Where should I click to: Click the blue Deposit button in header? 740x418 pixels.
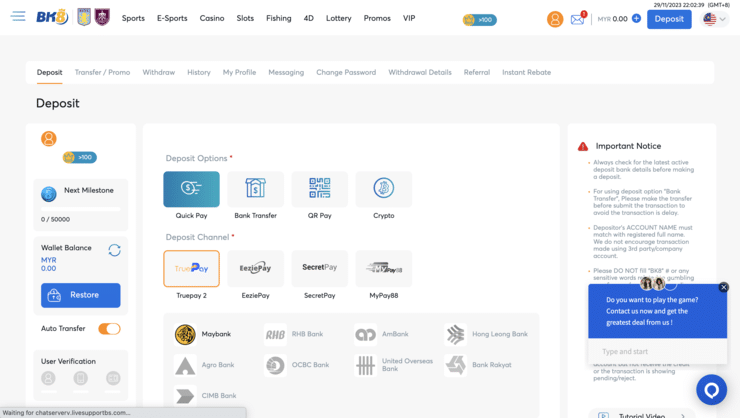(669, 19)
